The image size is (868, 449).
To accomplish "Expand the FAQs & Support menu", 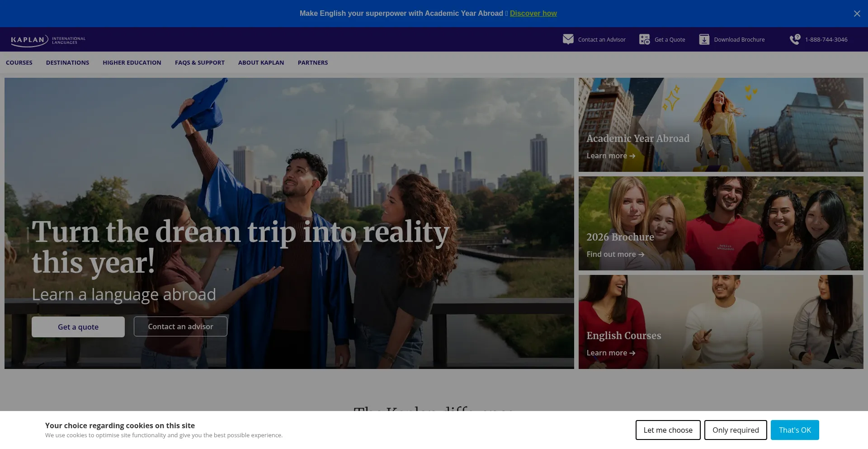I will [x=199, y=63].
